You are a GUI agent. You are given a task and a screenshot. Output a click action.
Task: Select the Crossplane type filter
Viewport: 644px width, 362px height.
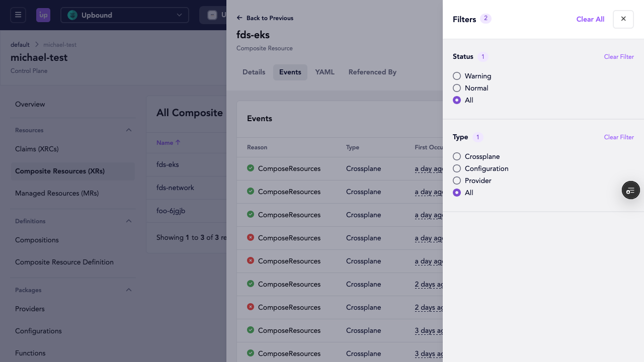(457, 156)
